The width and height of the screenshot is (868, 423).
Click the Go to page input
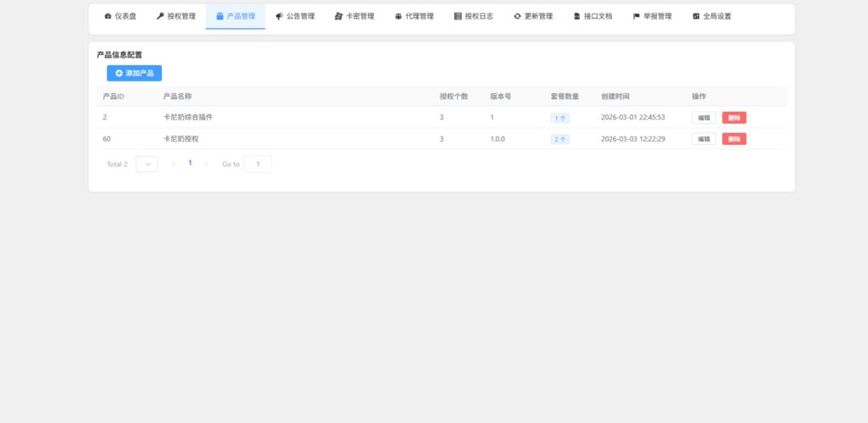pyautogui.click(x=258, y=164)
